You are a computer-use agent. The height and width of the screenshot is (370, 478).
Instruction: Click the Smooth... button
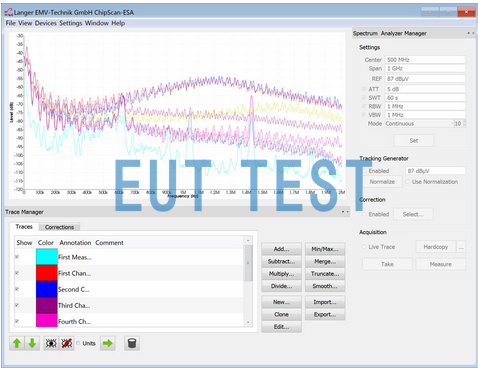tap(325, 286)
